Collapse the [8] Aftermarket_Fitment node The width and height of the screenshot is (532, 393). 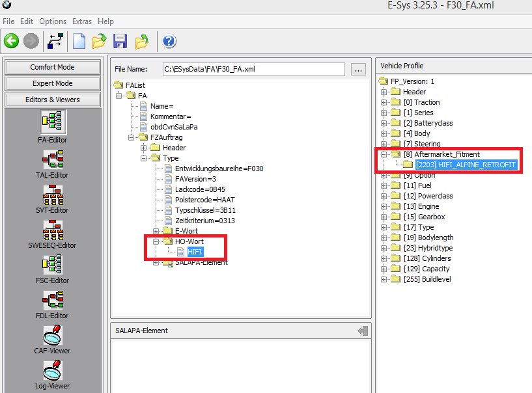point(384,154)
